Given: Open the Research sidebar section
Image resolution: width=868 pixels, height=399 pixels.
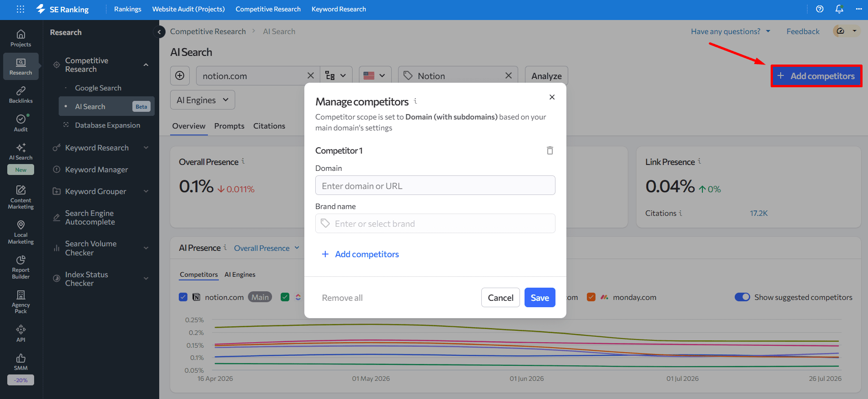Looking at the screenshot, I should [x=21, y=66].
